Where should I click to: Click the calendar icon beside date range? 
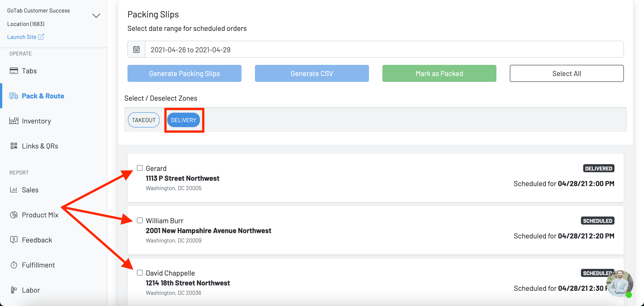coord(136,49)
